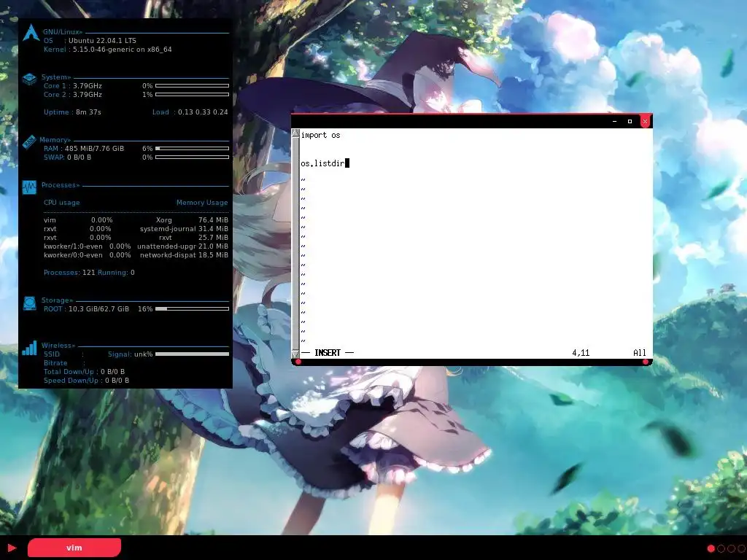747x560 pixels.
Task: Click the bottom-right red resize handle
Action: pos(646,362)
